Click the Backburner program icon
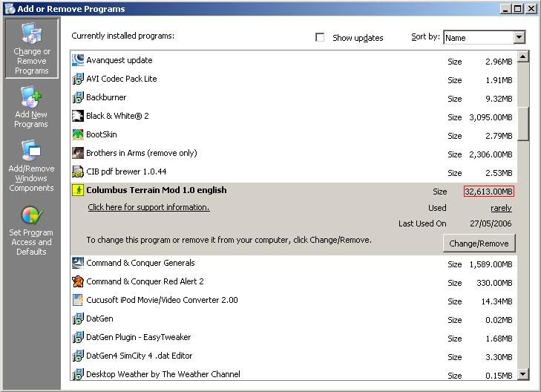Screen dimensions: 541x392 point(78,97)
